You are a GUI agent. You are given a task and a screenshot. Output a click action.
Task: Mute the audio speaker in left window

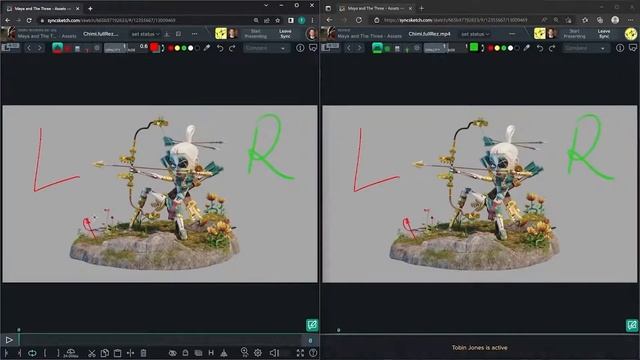(x=274, y=353)
